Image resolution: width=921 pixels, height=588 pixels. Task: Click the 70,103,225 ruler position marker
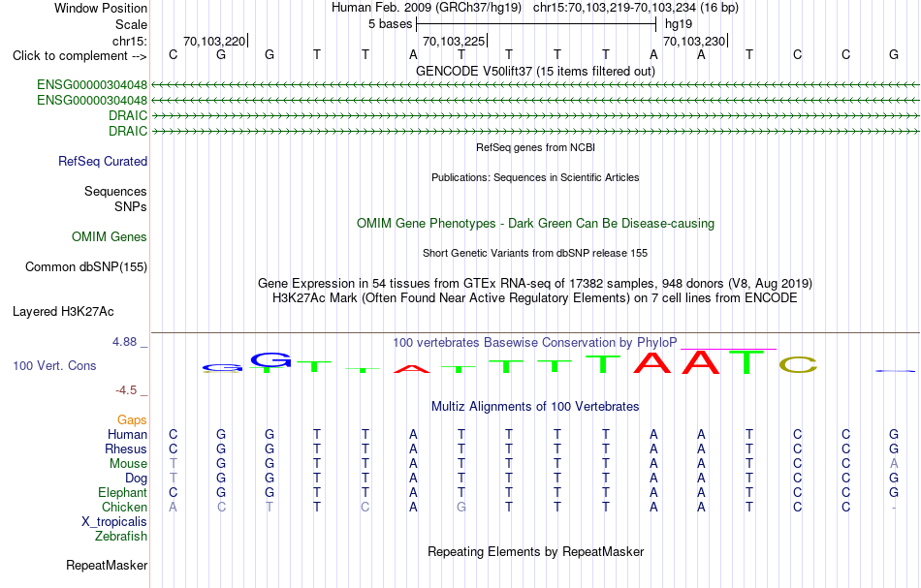point(455,41)
